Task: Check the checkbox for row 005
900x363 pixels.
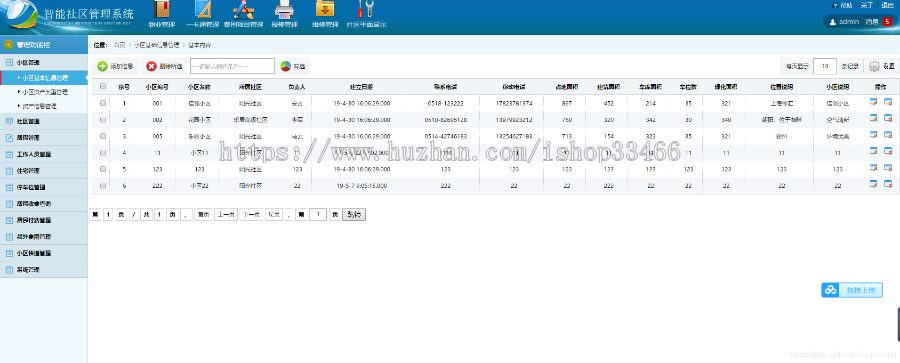Action: (x=103, y=136)
